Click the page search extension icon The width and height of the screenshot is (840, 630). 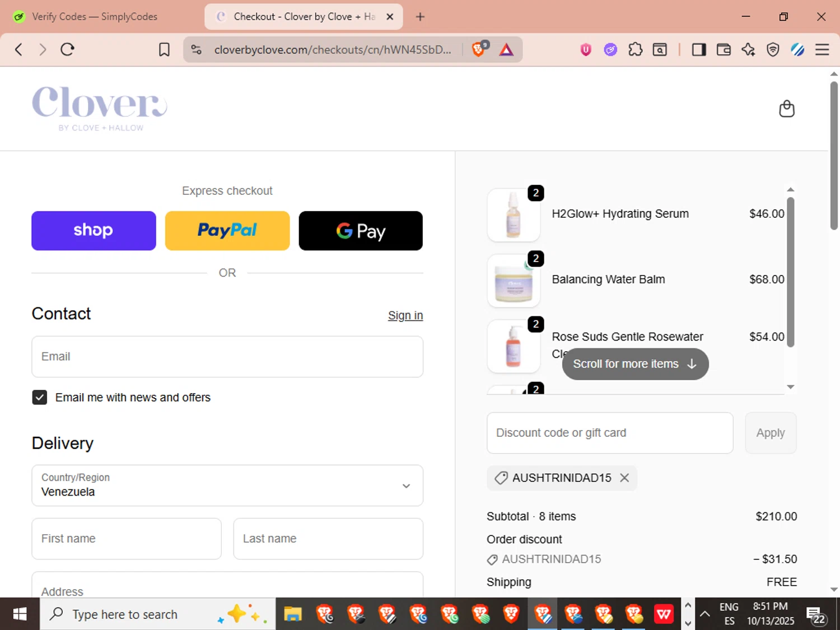click(x=660, y=50)
